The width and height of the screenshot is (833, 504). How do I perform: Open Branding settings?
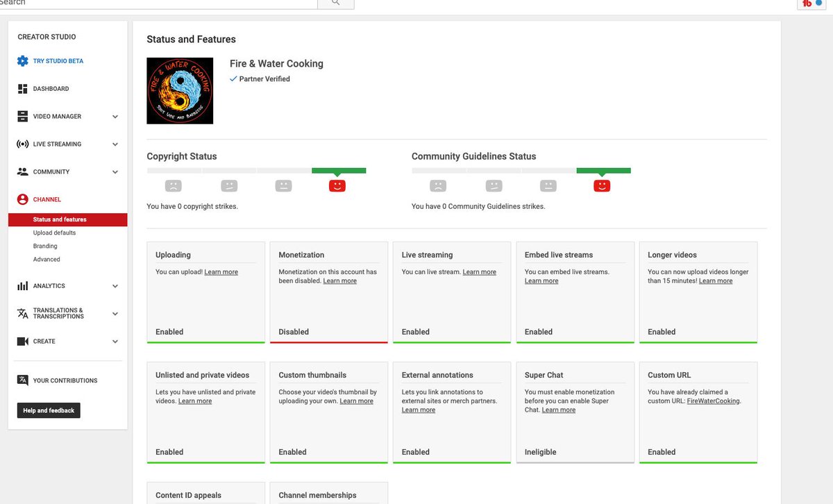click(x=45, y=246)
